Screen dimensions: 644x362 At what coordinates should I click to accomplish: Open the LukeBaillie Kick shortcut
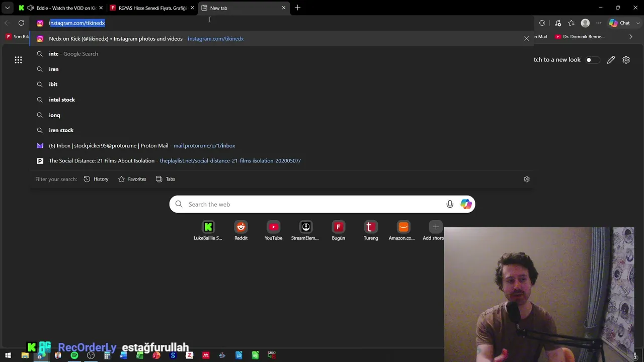(x=208, y=231)
